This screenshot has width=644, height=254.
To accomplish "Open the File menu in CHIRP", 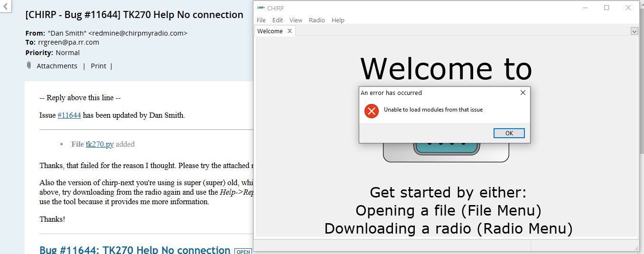I will 261,20.
